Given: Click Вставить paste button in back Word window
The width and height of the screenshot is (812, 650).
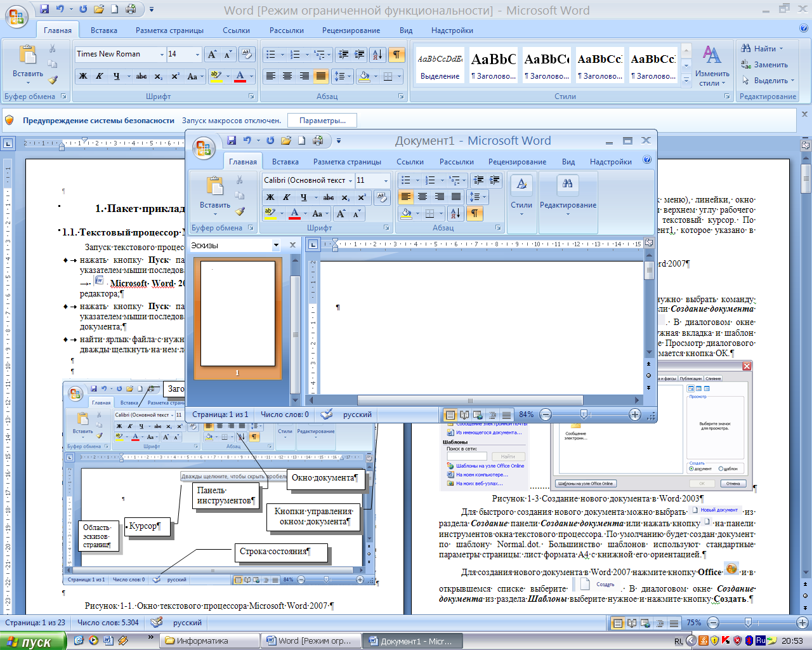Looking at the screenshot, I should [28, 65].
